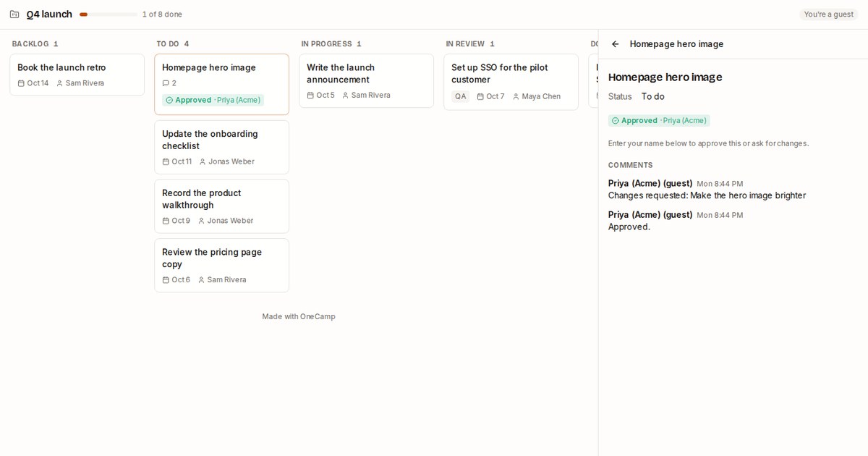868x456 pixels.
Task: Click the In progress column header
Action: [x=331, y=44]
